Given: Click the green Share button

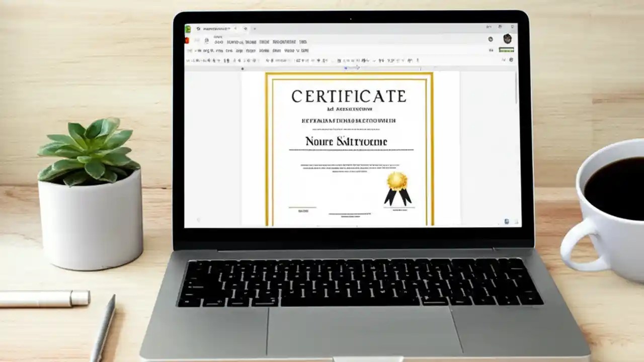Looking at the screenshot, I should click(x=505, y=50).
